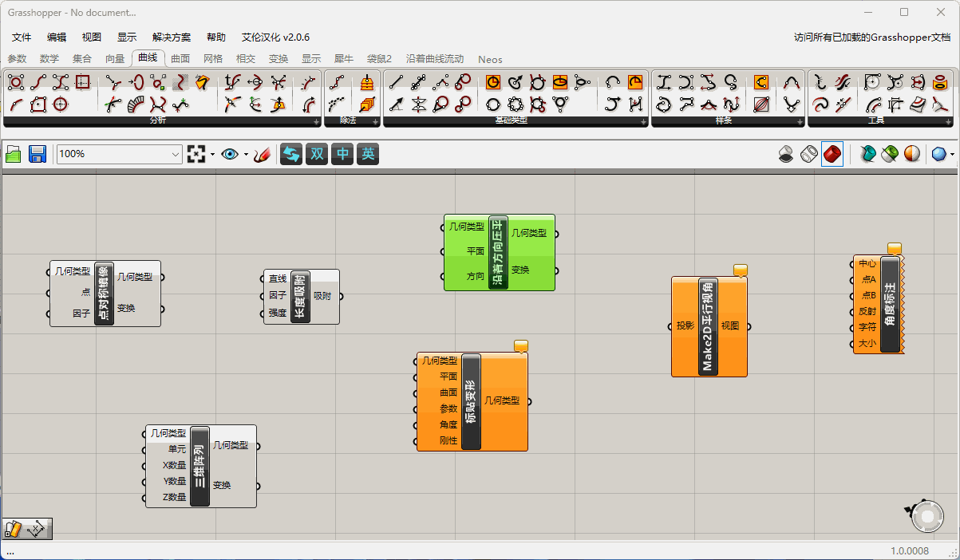Click the wireframe preview icon
Image resolution: width=960 pixels, height=560 pixels.
point(809,154)
